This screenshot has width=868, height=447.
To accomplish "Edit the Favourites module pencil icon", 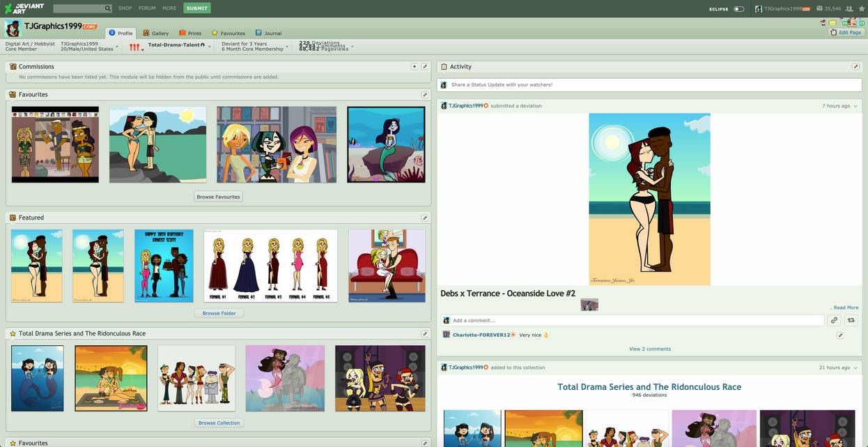I will [x=425, y=95].
